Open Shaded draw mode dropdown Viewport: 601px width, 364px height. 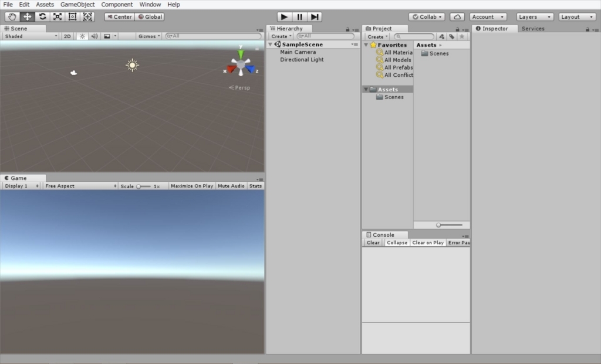point(31,36)
